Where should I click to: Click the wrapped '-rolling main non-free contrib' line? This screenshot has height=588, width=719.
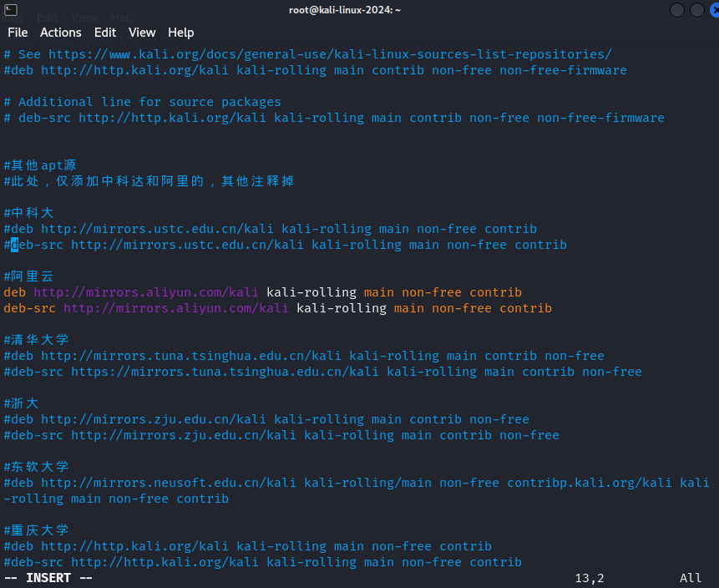(116, 499)
